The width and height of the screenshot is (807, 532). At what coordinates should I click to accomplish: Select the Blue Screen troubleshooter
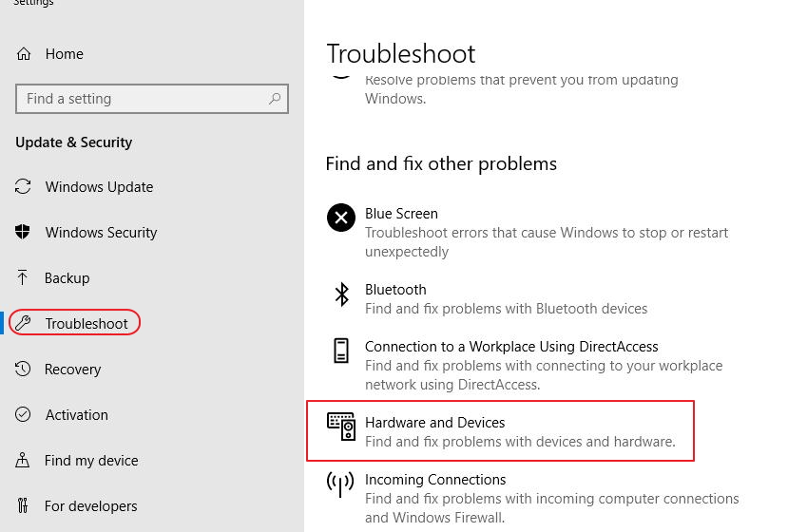401,214
